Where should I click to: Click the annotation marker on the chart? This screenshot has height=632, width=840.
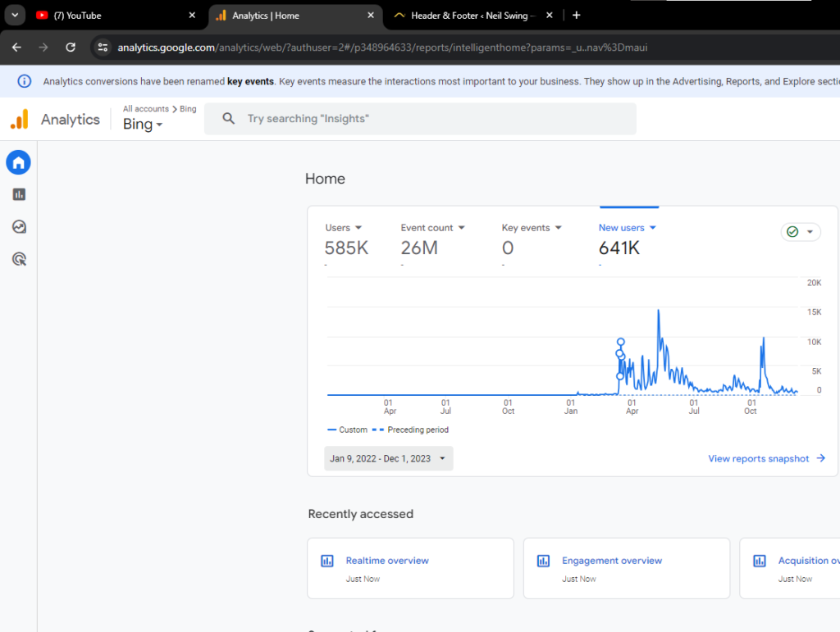pos(620,342)
